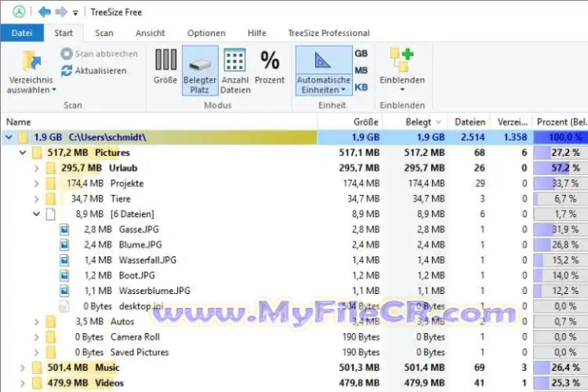
Task: Select Größe display mode
Action: click(x=165, y=66)
